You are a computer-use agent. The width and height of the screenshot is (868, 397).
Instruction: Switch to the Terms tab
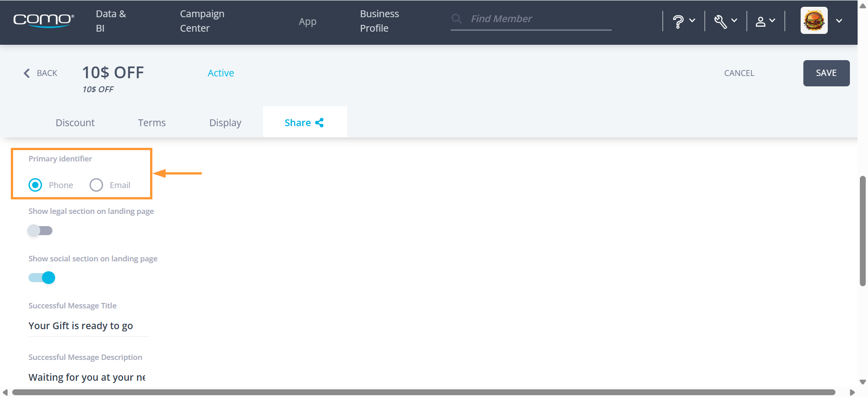click(x=152, y=123)
